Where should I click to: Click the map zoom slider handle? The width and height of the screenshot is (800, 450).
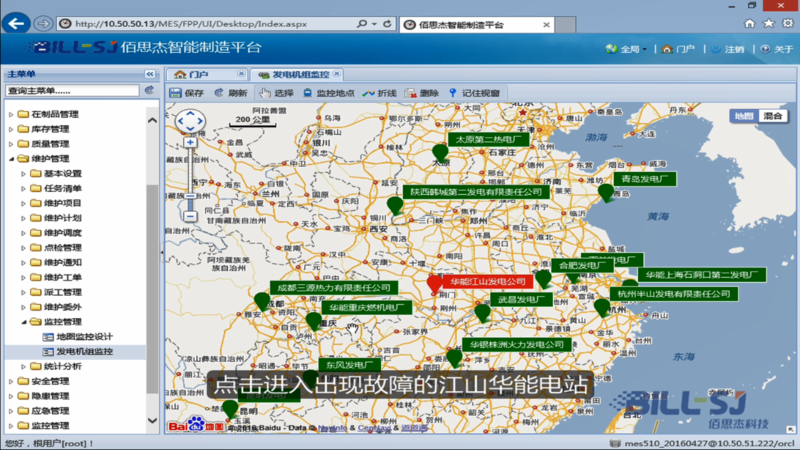point(190,195)
